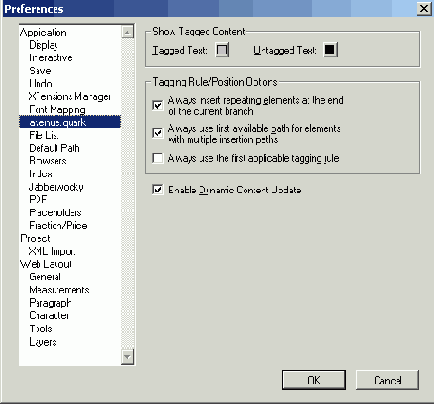Select Default Path in the list
Image resolution: width=434 pixels, height=404 pixels.
coord(54,148)
